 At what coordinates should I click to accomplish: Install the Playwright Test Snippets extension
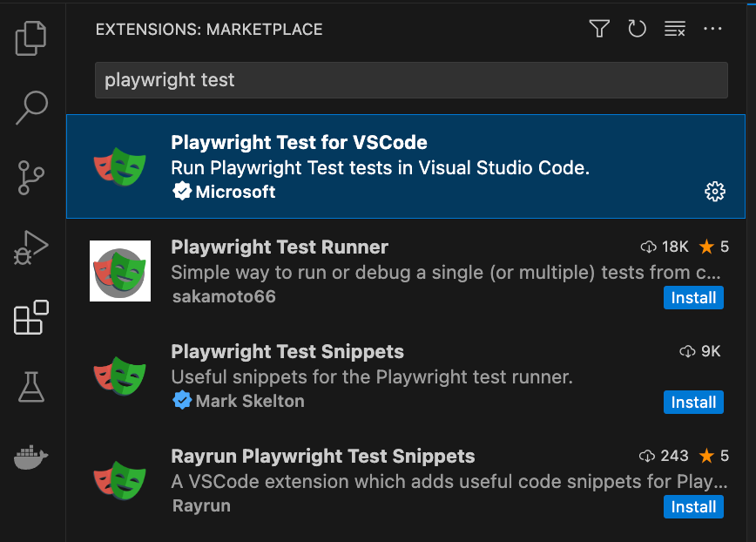point(693,402)
